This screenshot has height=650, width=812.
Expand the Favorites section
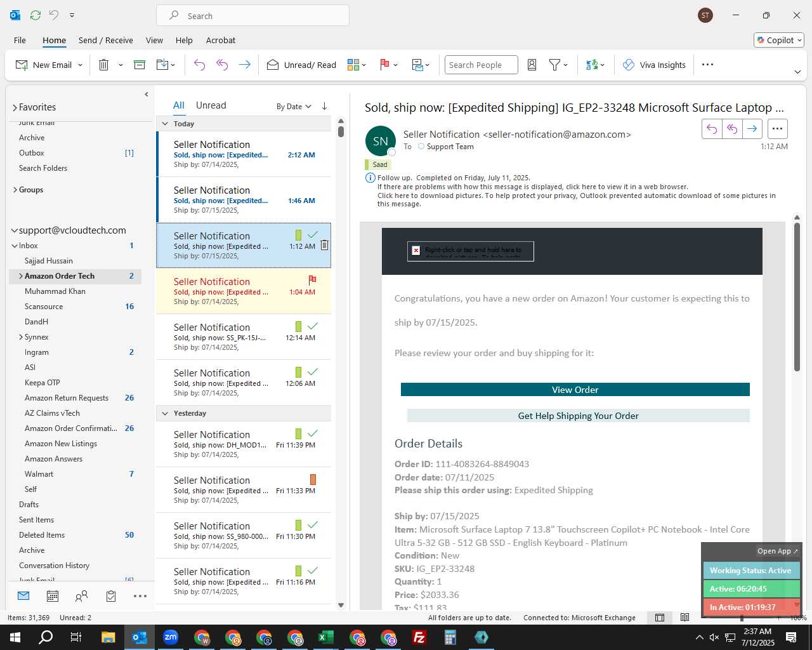(15, 108)
